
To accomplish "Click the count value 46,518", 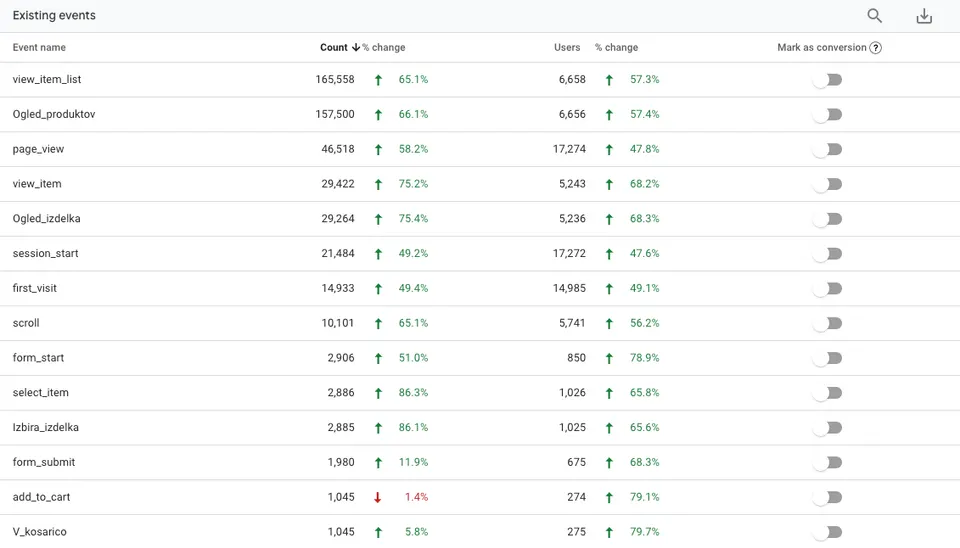I will (338, 149).
